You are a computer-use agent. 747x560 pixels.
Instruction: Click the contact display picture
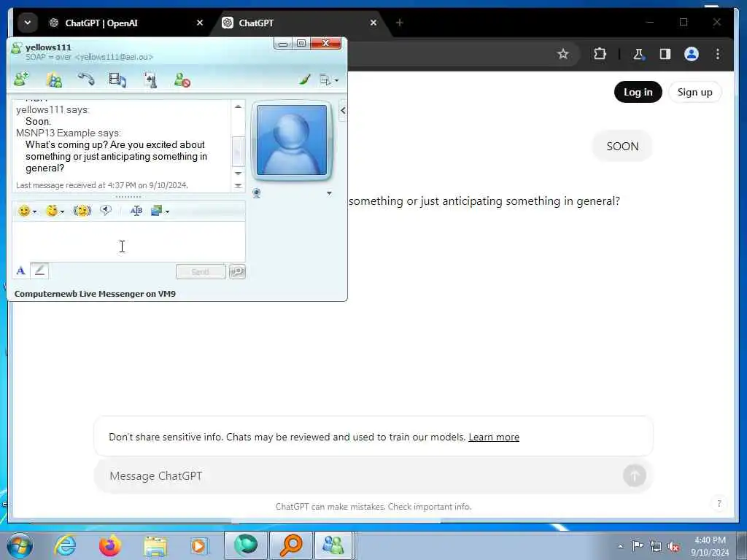292,141
